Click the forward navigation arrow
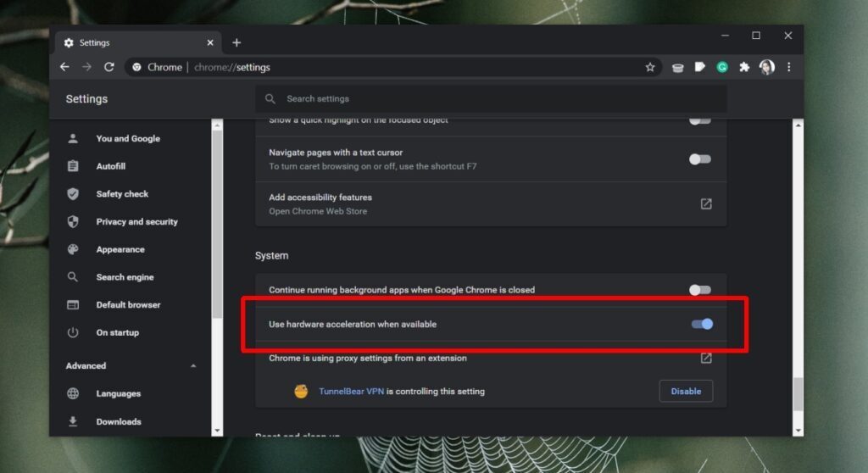Screen dimensions: 868x473 [x=87, y=67]
